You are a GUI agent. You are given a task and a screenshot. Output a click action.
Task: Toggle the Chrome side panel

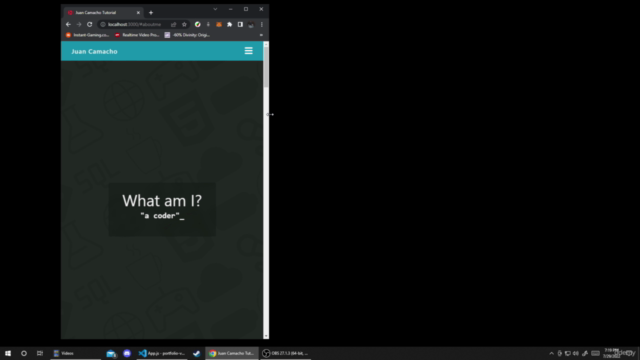(240, 24)
